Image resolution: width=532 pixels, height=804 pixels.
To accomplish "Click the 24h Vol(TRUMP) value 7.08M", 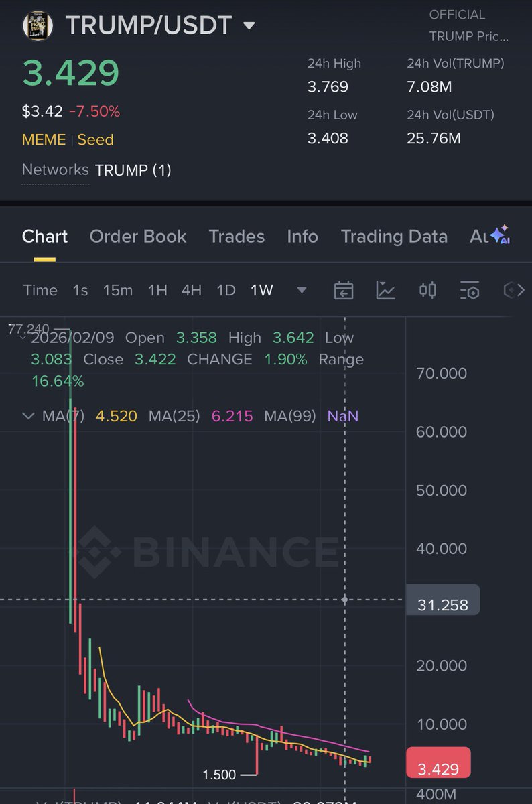I will [x=429, y=87].
